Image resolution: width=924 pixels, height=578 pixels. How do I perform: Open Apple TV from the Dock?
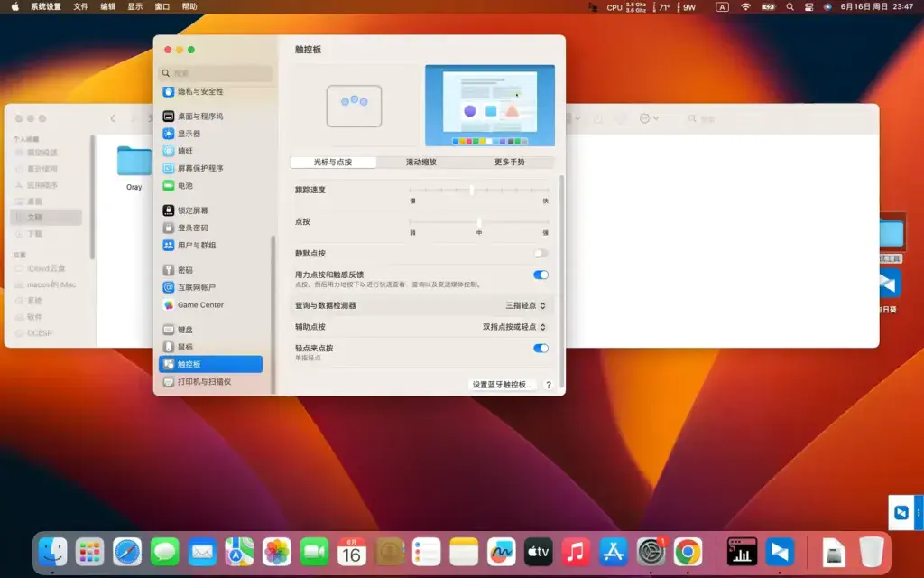pyautogui.click(x=538, y=553)
